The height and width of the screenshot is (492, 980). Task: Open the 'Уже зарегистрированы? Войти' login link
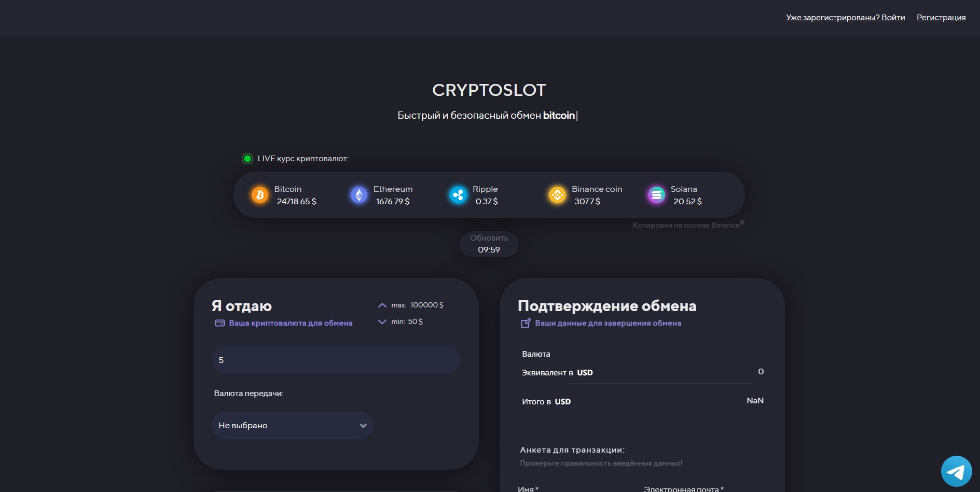pos(845,18)
